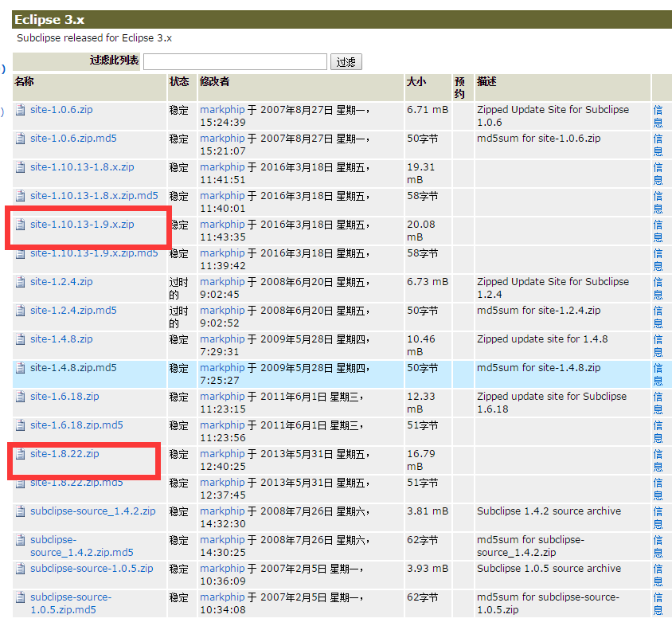Open site-1.10.13-1.8.x.zip.md5 link
672x634 pixels.
click(x=94, y=196)
